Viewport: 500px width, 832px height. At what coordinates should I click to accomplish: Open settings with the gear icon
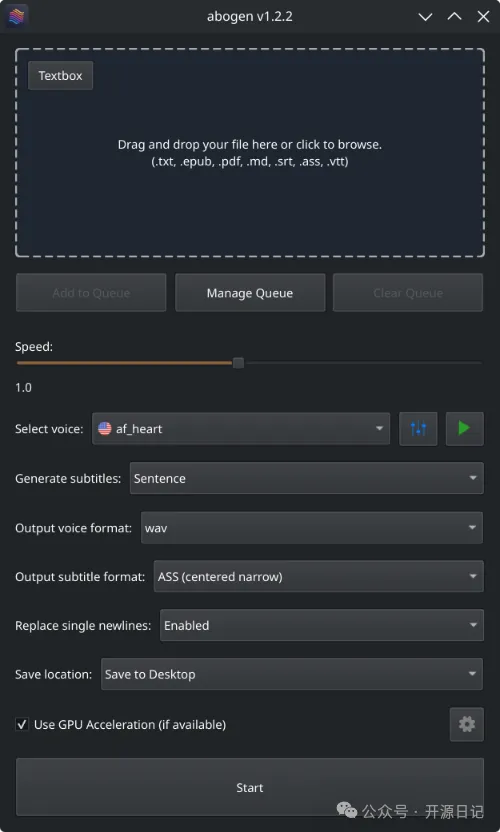click(467, 724)
